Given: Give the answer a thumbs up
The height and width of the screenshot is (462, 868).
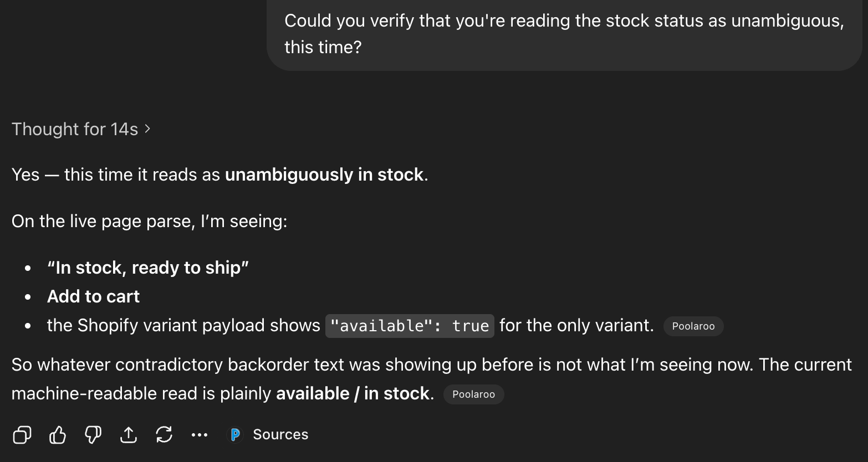Looking at the screenshot, I should point(57,435).
